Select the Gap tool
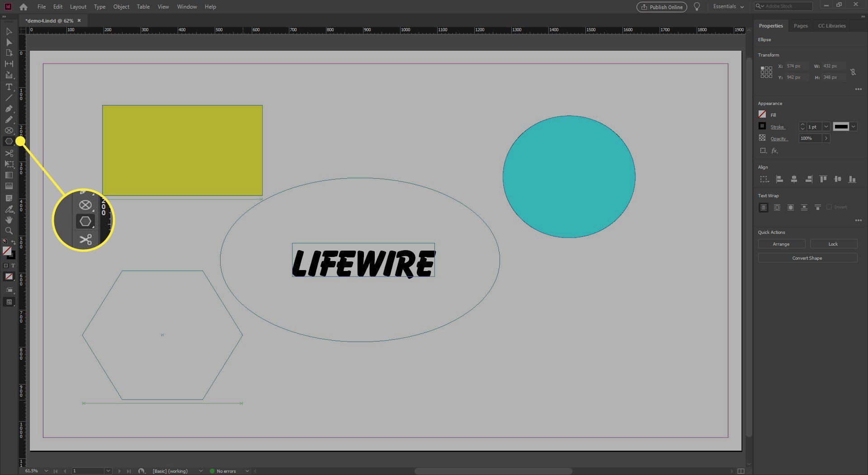The width and height of the screenshot is (868, 475). point(9,64)
